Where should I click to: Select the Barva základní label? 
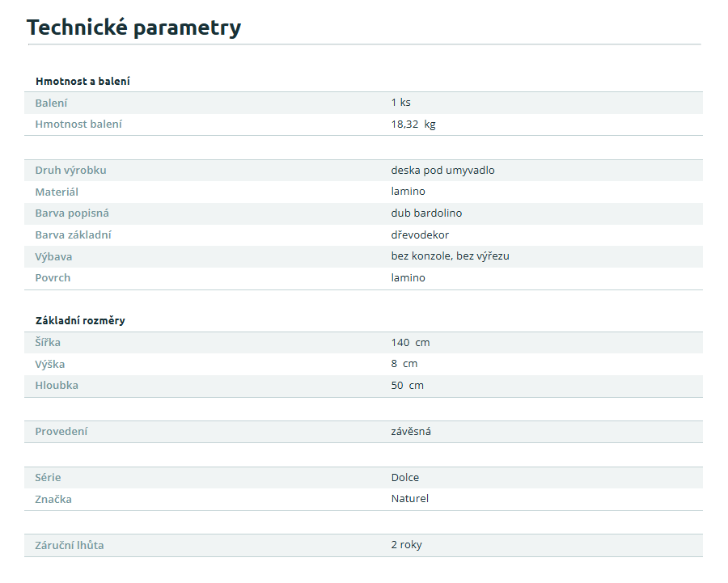[73, 235]
